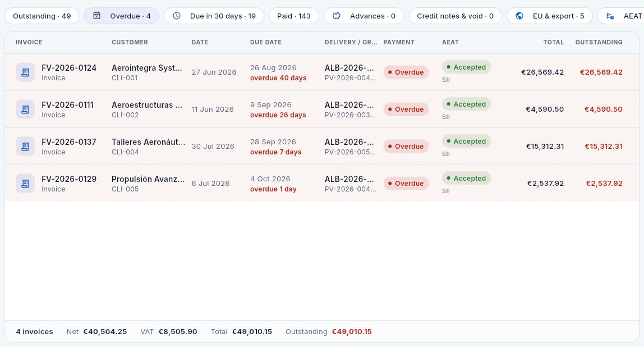Image resolution: width=644 pixels, height=347 pixels.
Task: Click the 'overdue 40 days' text
Action: (278, 78)
